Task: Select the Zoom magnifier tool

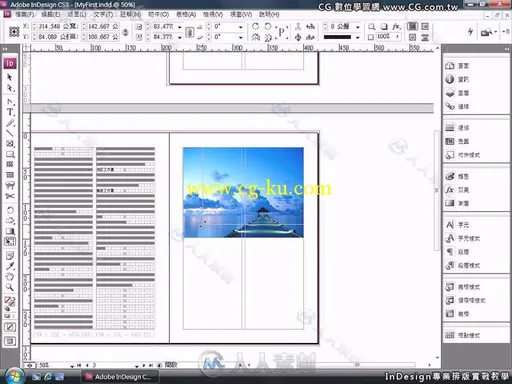Action: coord(10,287)
